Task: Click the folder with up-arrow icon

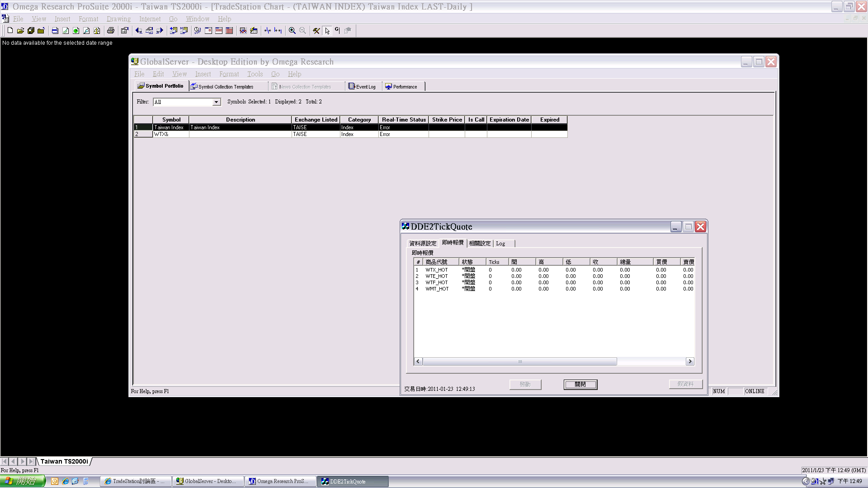Action: tap(41, 31)
